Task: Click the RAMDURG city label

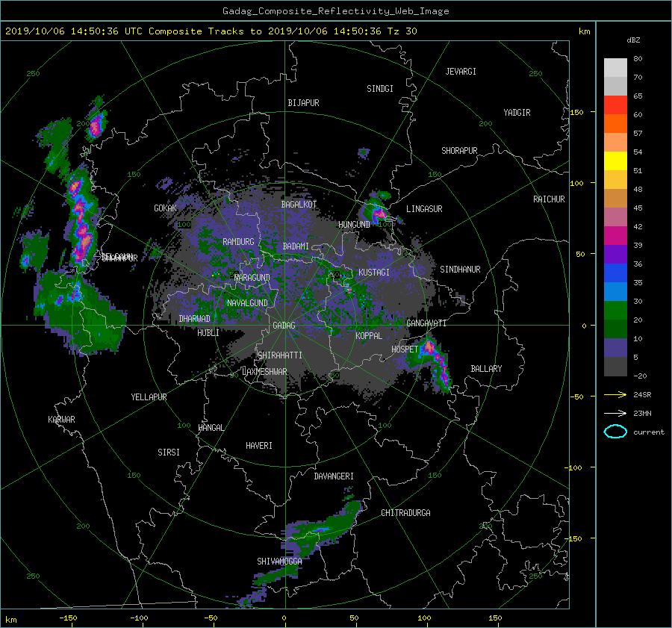Action: [238, 242]
